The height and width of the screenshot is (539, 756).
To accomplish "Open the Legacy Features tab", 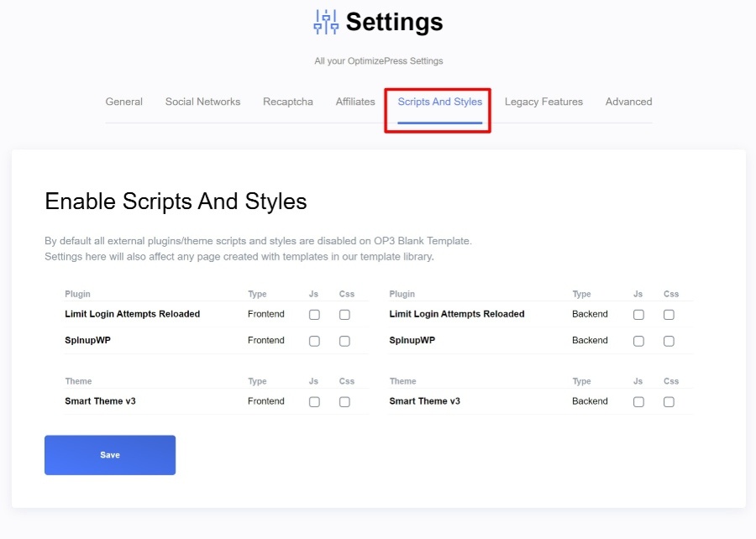I will pyautogui.click(x=543, y=102).
